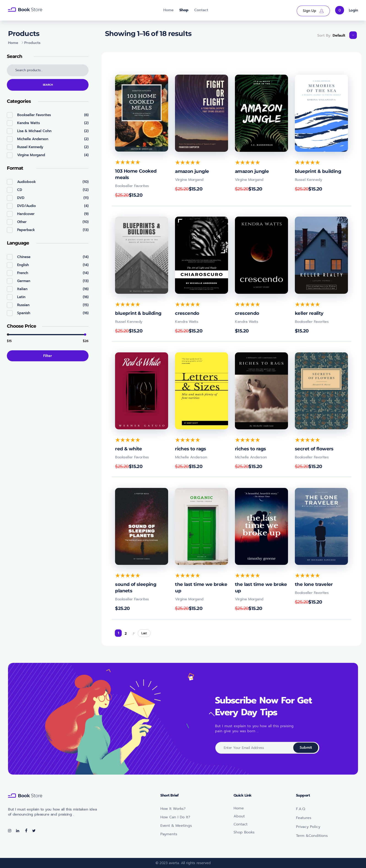The width and height of the screenshot is (366, 868).
Task: Open the cart counter icon showing 0
Action: pyautogui.click(x=339, y=11)
